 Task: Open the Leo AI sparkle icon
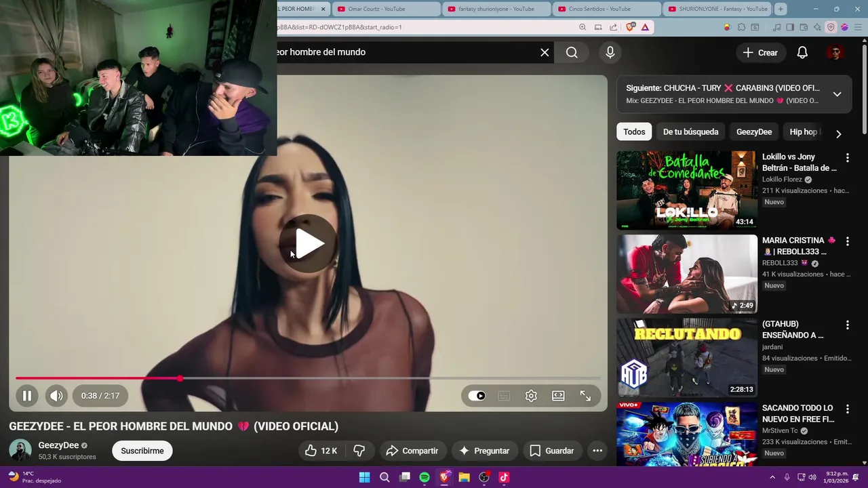817,27
